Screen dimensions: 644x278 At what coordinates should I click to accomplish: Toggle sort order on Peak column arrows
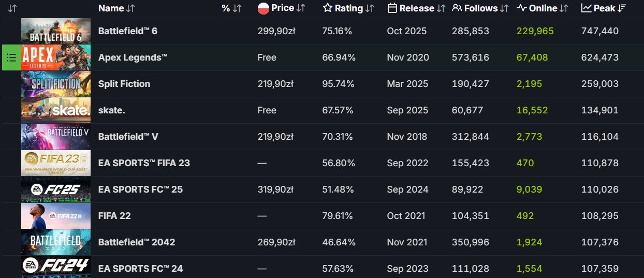pos(622,8)
